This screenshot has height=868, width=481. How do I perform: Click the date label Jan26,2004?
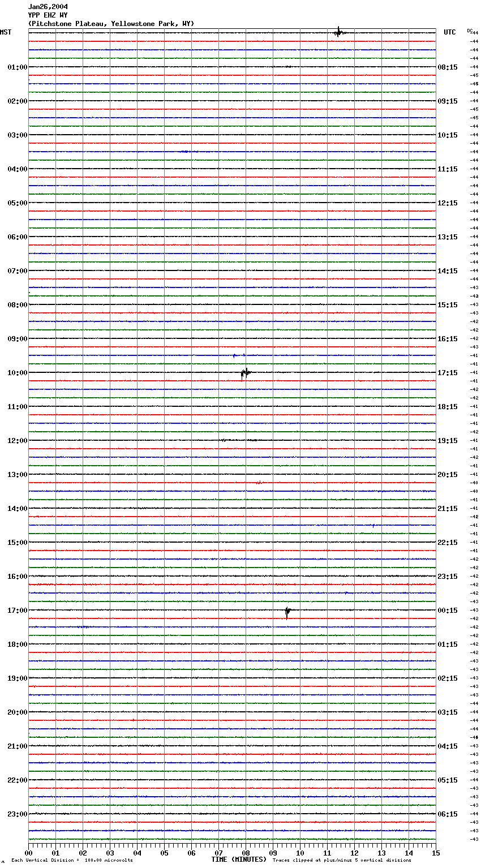pos(48,7)
